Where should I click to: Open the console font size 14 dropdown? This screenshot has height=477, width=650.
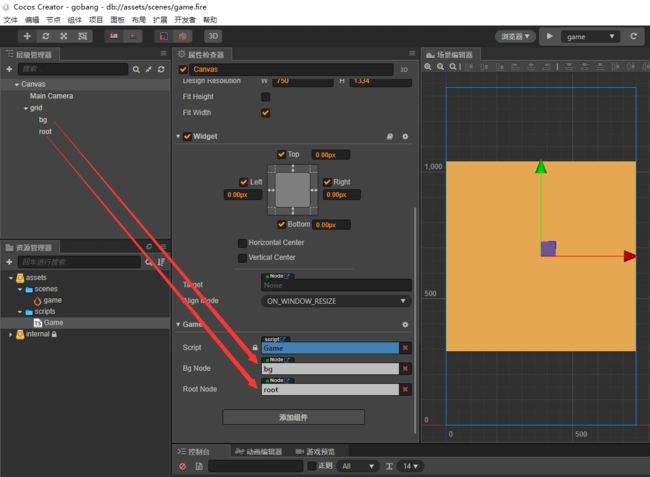click(x=410, y=466)
